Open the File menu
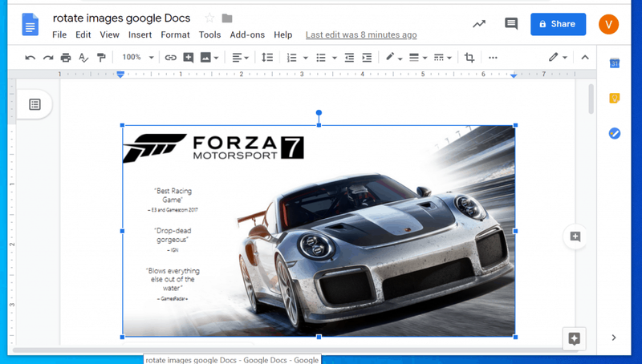The height and width of the screenshot is (364, 642). coord(59,34)
